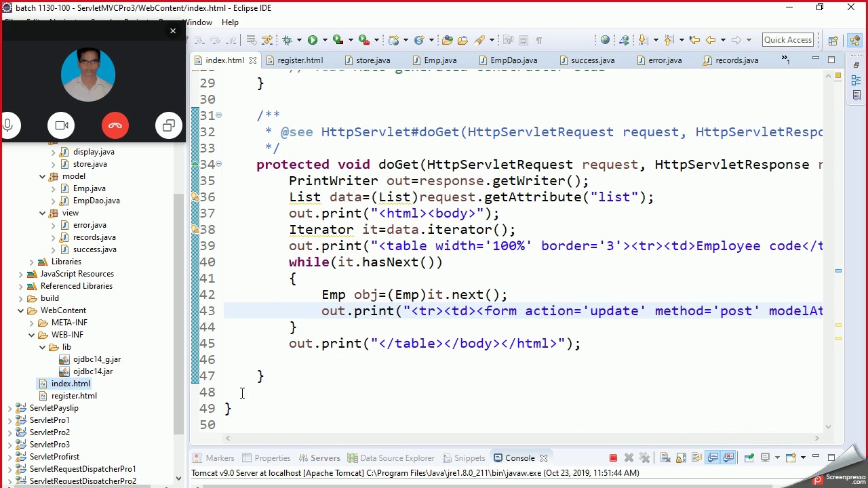Toggle the call video camera
Screen dimensions: 868x488
[x=61, y=125]
